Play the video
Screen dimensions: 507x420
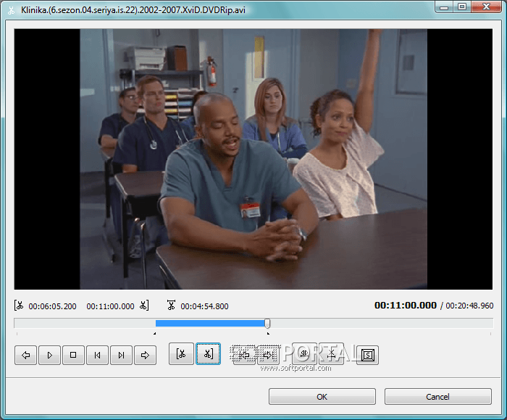click(x=49, y=355)
